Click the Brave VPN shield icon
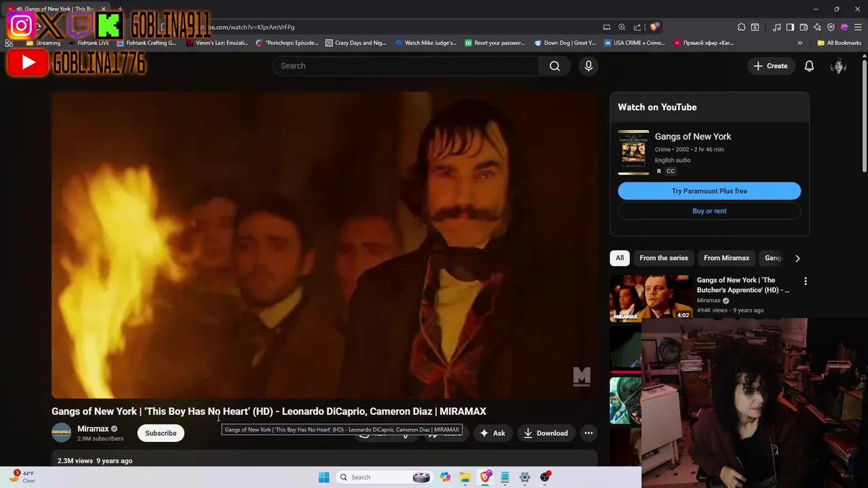 tap(831, 27)
